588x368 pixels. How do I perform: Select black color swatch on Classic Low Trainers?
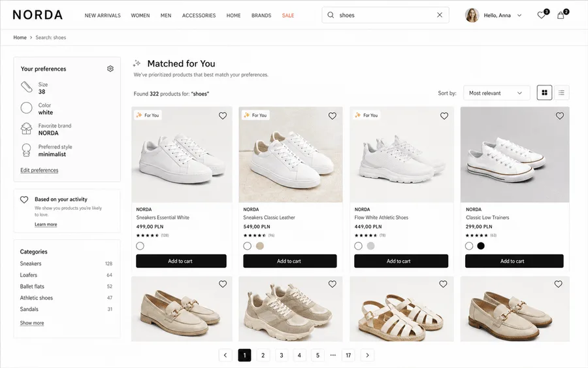[481, 246]
